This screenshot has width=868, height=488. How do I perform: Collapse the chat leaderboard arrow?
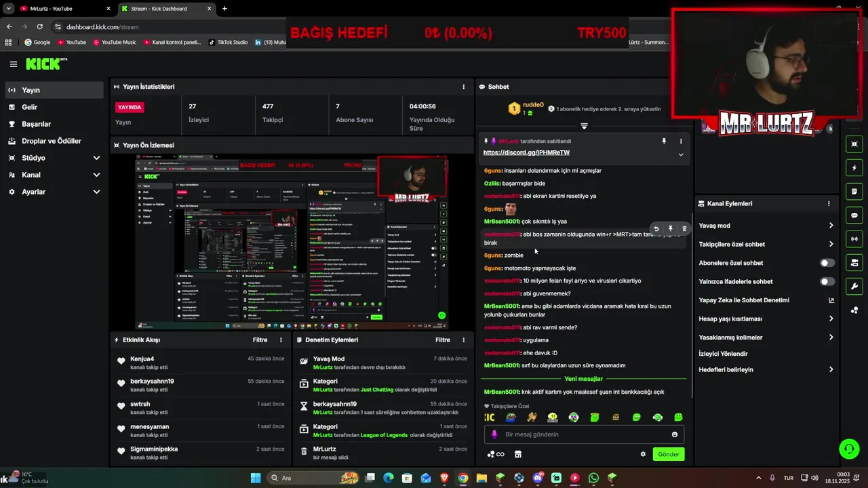point(584,126)
